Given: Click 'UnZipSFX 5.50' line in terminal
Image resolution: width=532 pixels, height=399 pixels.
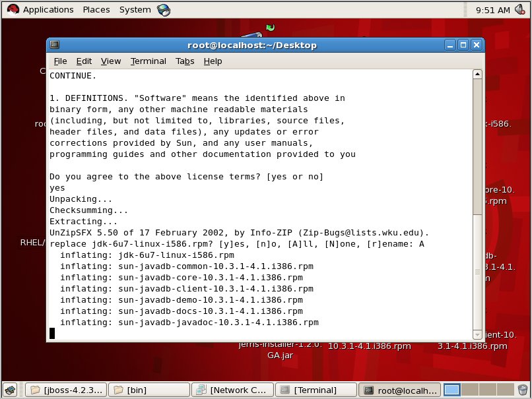Looking at the screenshot, I should coord(239,233).
